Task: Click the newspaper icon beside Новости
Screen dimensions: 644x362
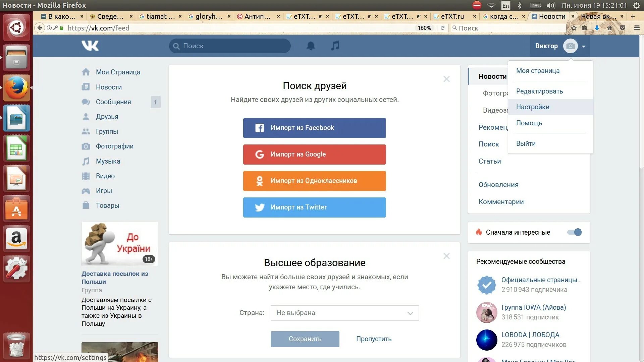Action: pyautogui.click(x=86, y=87)
